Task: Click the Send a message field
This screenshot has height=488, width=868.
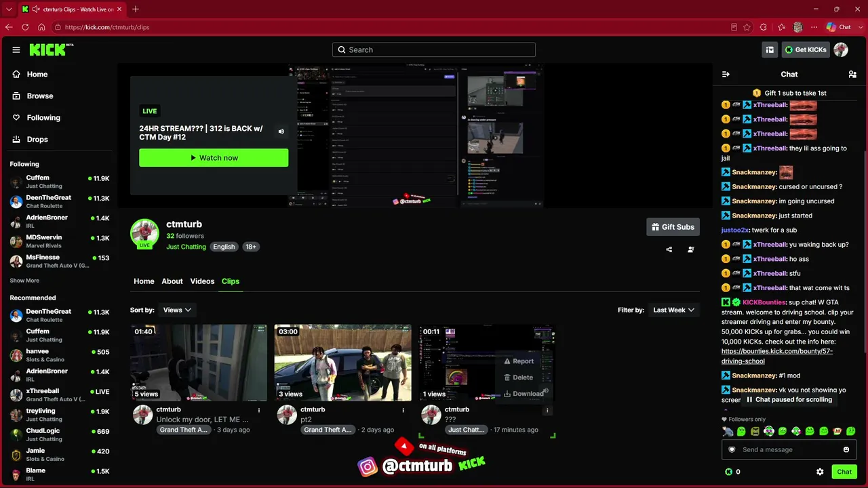Action: tap(789, 449)
